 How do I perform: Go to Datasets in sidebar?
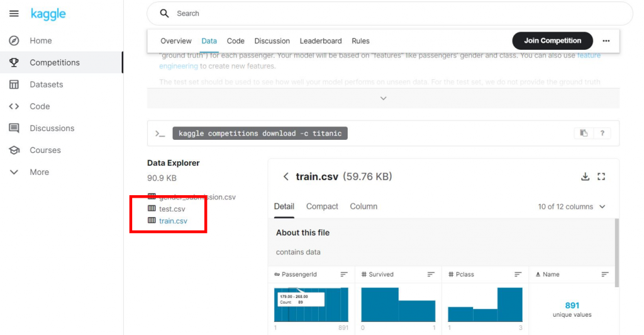pos(47,84)
